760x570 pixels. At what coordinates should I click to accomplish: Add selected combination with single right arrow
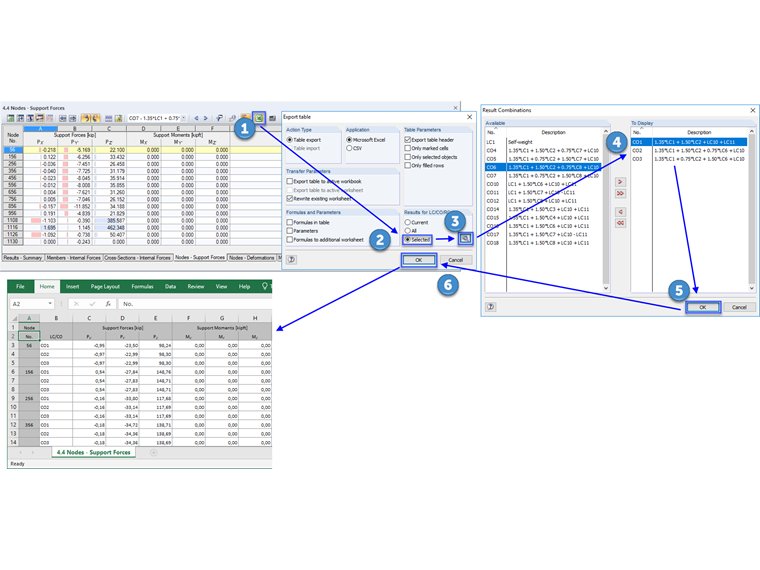(x=620, y=182)
